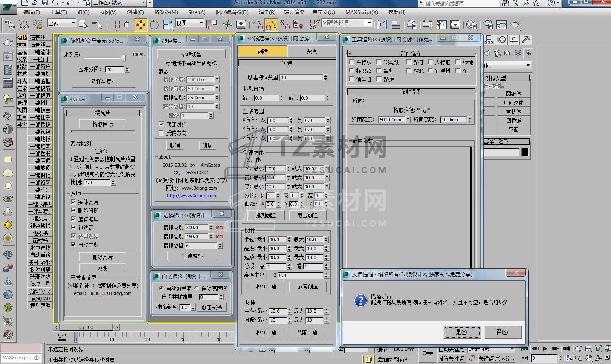Click 是(Y) in the confirmation dialog
Screen dimensions: 611x364
[x=462, y=332]
